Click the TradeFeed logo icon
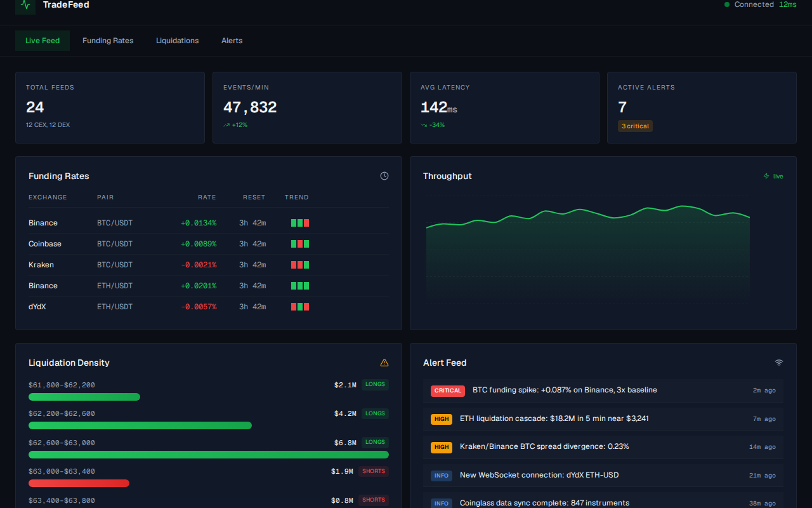Screen dimensions: 812x508 tap(25, 7)
